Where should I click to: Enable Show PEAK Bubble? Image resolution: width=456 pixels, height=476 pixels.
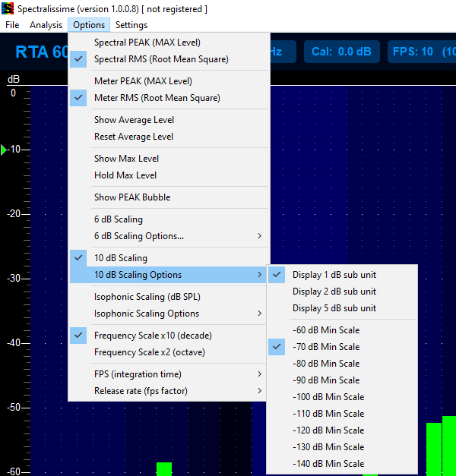pyautogui.click(x=132, y=197)
